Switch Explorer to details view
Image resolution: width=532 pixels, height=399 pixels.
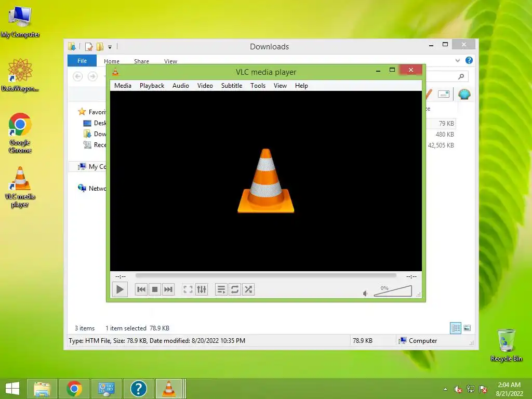[455, 328]
